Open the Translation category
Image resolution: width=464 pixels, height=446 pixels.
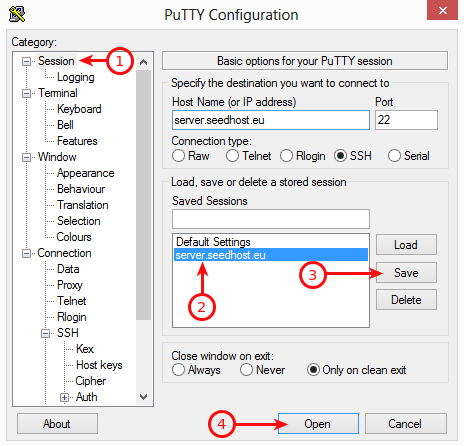tap(83, 205)
